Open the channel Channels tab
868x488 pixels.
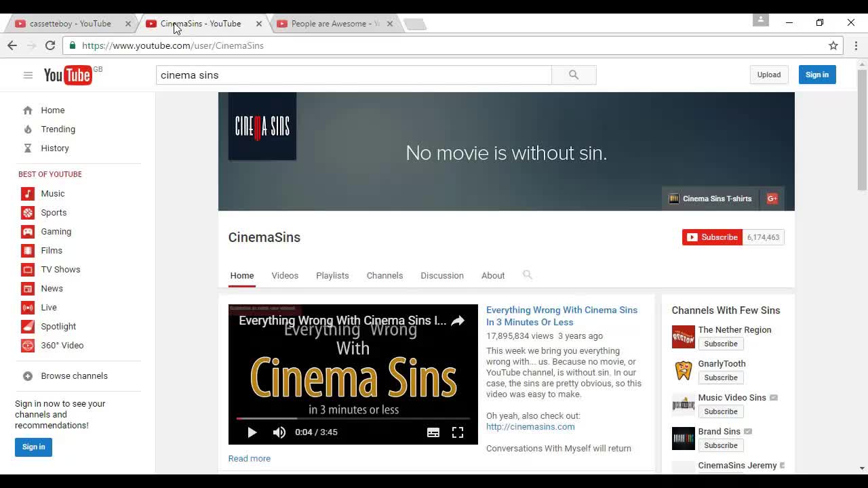384,276
